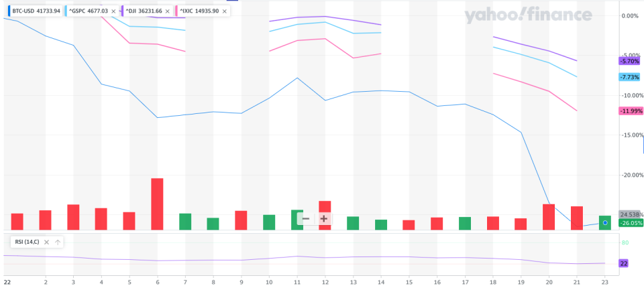The width and height of the screenshot is (644, 290).
Task: Click the 0.00% y-axis label
Action: (x=630, y=15)
